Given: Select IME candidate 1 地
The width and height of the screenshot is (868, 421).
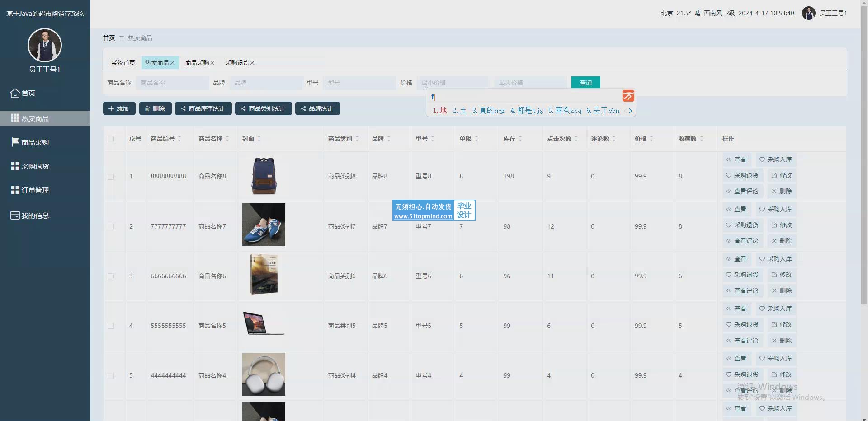Looking at the screenshot, I should (x=439, y=111).
